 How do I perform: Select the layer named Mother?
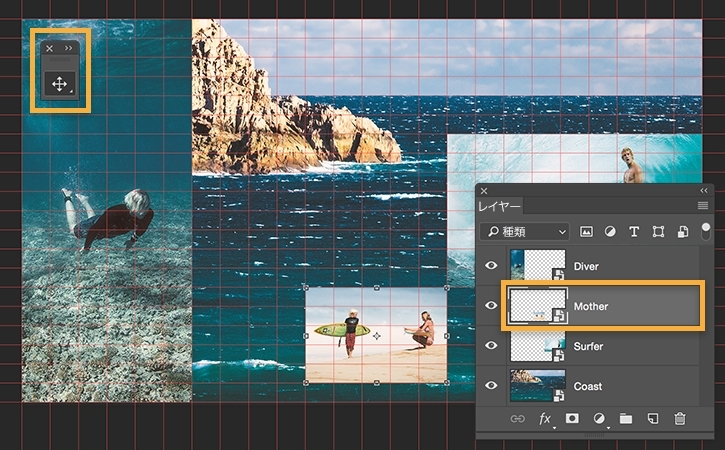point(591,306)
